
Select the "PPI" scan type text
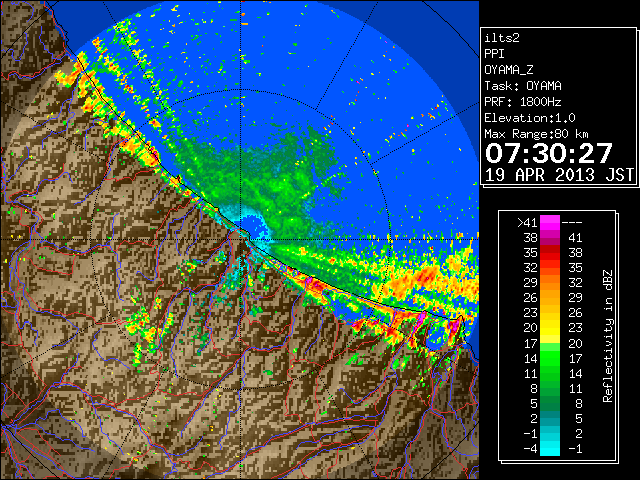coord(494,54)
